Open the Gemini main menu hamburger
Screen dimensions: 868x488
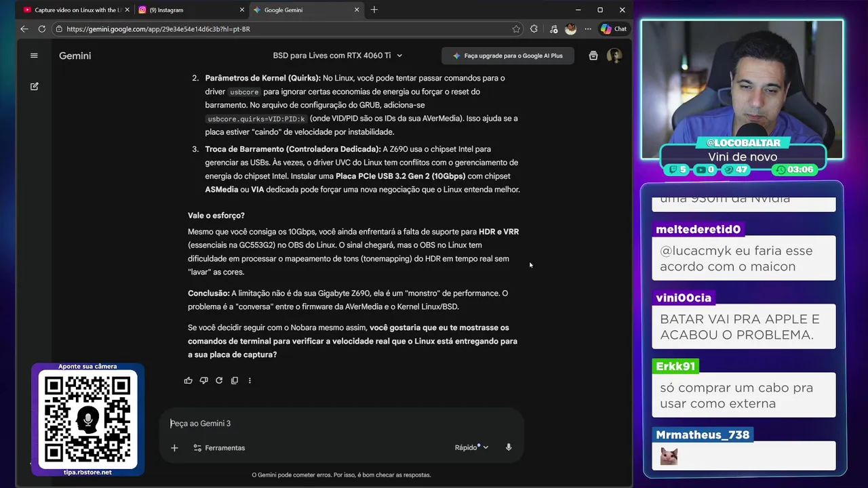click(x=34, y=56)
